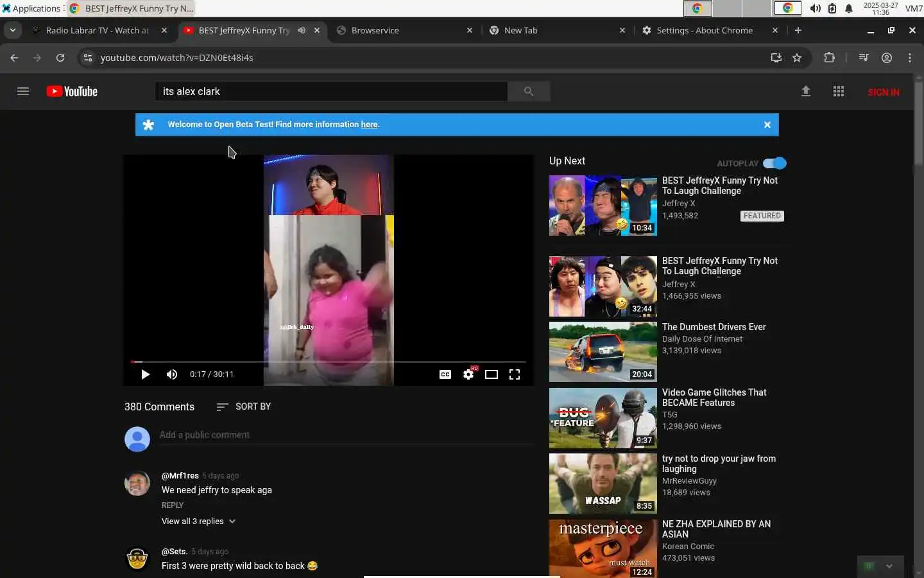Viewport: 924px width, 578px height.
Task: Switch to New Tab tab
Action: (557, 30)
